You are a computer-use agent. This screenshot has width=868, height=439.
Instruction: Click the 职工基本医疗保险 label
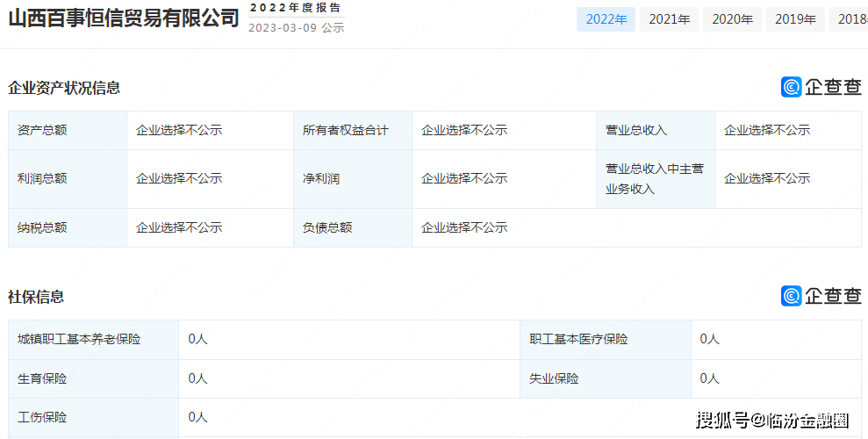[578, 340]
